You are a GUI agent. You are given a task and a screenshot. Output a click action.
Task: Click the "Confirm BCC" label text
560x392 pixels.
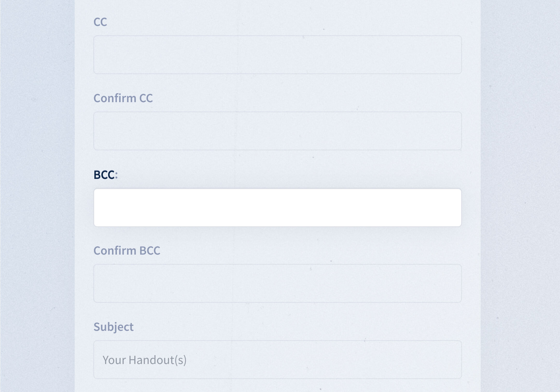point(127,251)
